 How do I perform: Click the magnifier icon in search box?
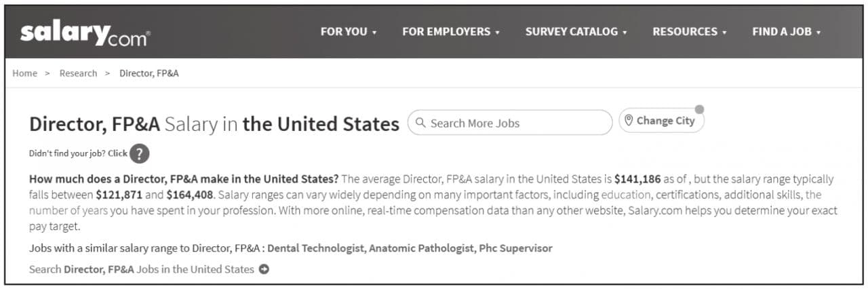click(x=420, y=123)
